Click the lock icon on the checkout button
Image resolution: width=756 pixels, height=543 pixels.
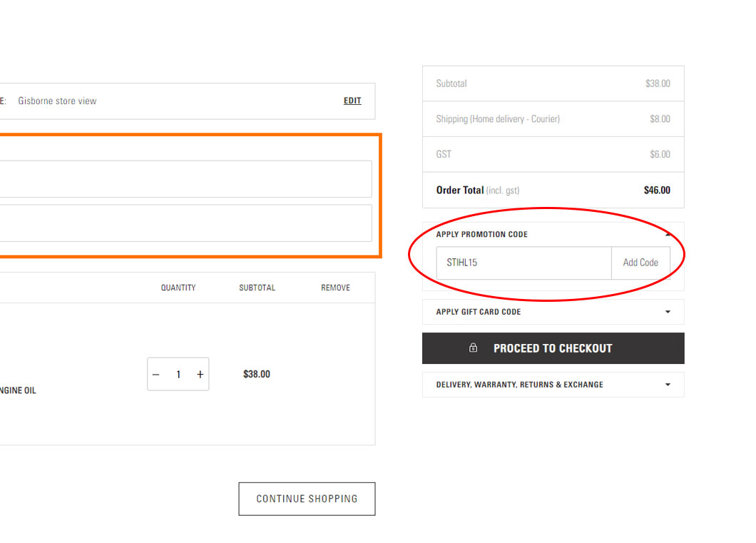[473, 348]
